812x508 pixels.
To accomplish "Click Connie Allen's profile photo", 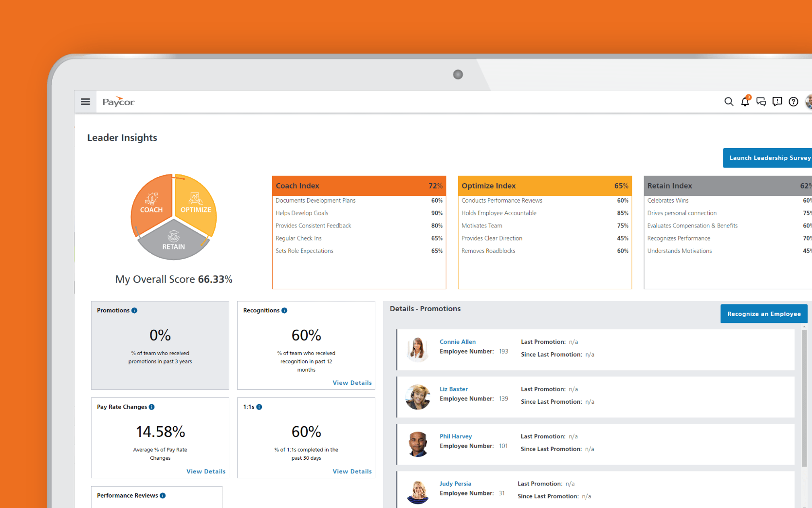I will click(418, 349).
